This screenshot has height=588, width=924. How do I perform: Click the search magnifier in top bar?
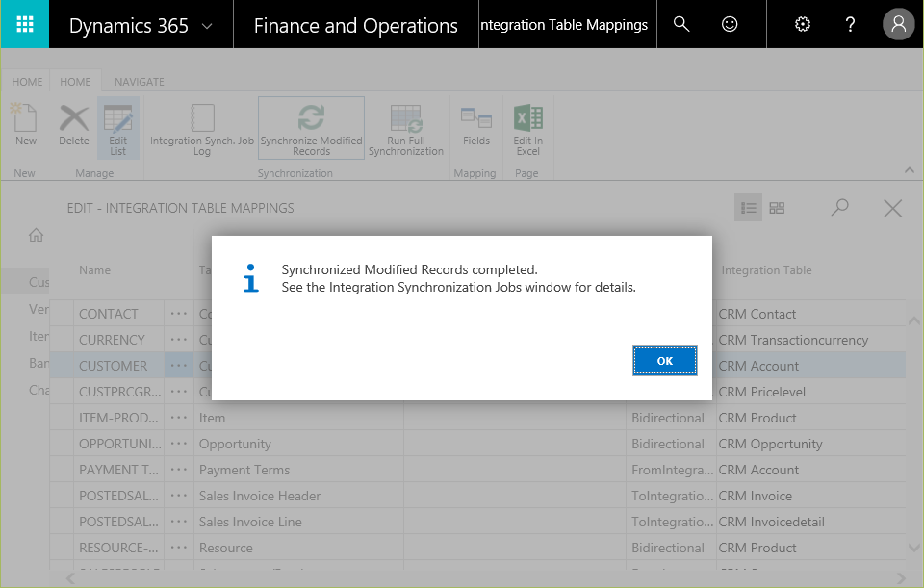[681, 24]
